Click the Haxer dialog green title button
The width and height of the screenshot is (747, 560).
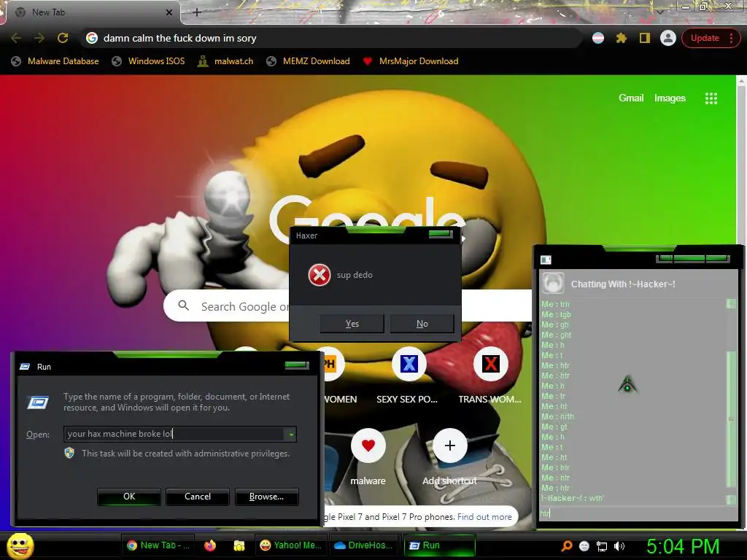tap(440, 233)
